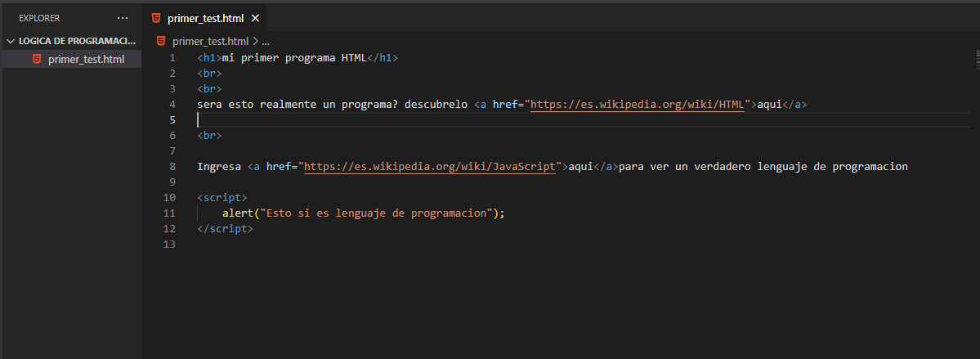
Task: Click href attribute on line 4
Action: click(x=505, y=105)
